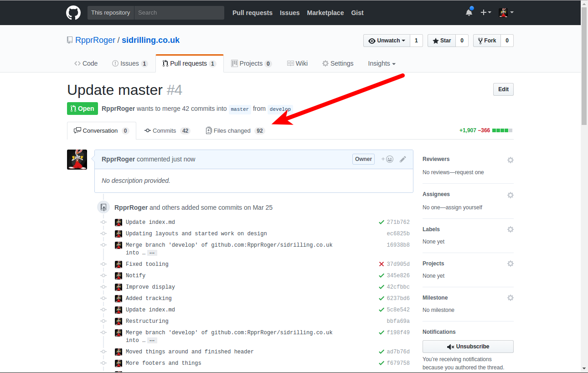The image size is (588, 373).
Task: Open 'Improve display' commit message
Action: click(150, 287)
